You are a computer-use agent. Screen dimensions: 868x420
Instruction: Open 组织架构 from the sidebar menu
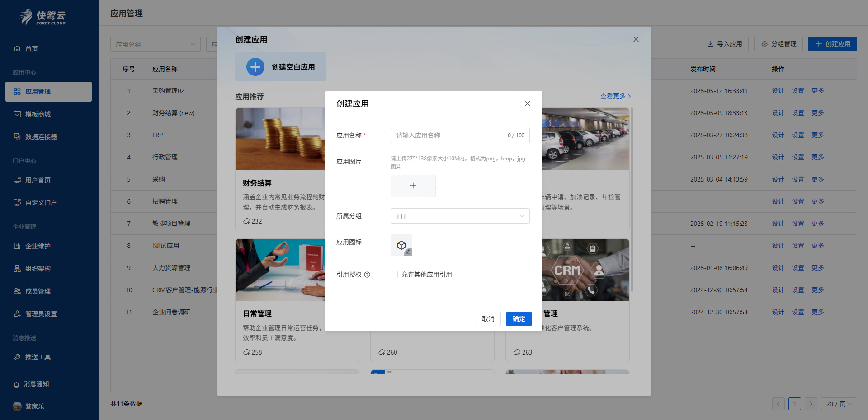click(x=38, y=269)
